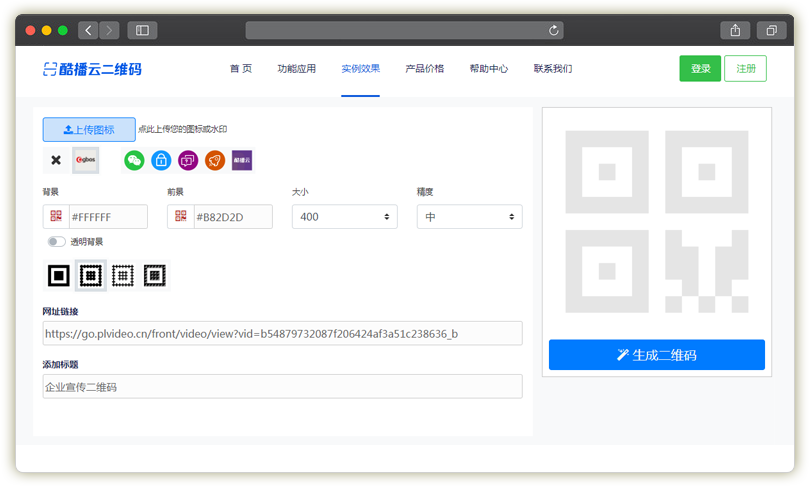This screenshot has width=810, height=488.
Task: Open the 实例效果 nav item
Action: point(361,69)
